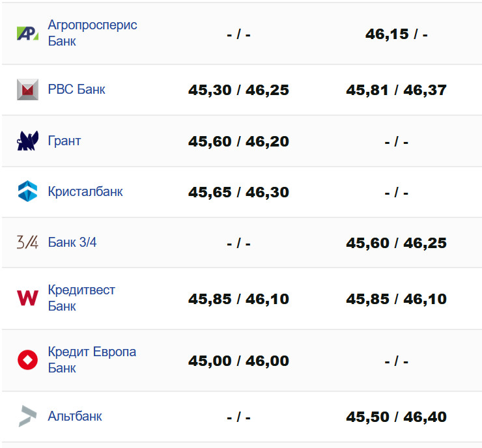
Task: Visit the Кредит Европа Банк link
Action: tap(92, 359)
